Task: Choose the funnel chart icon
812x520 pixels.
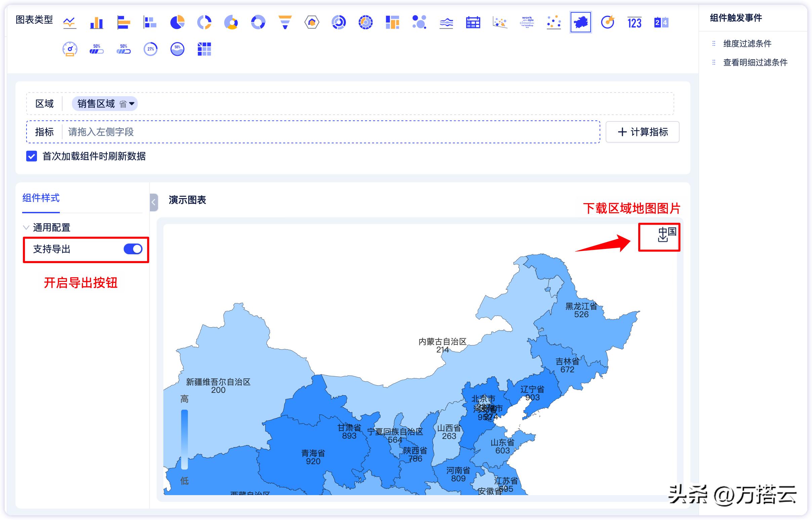Action: pyautogui.click(x=285, y=22)
